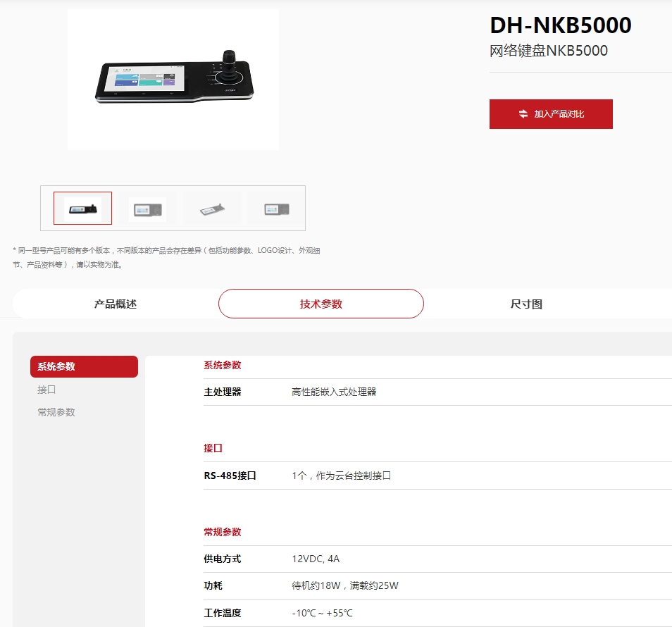This screenshot has height=627, width=672.
Task: Click the 工作温度 specification row label
Action: pyautogui.click(x=223, y=613)
